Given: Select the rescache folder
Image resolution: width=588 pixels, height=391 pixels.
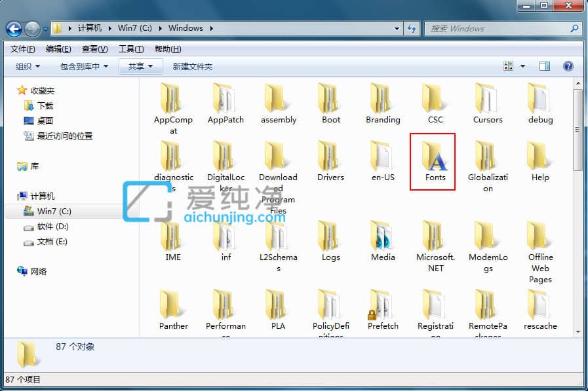Looking at the screenshot, I should (540, 309).
